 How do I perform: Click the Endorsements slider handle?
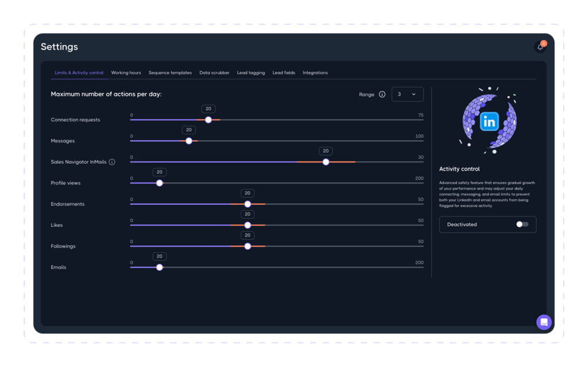[x=247, y=204]
